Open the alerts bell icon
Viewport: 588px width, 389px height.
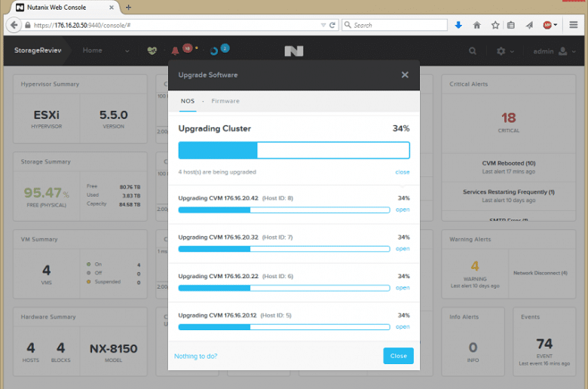175,51
